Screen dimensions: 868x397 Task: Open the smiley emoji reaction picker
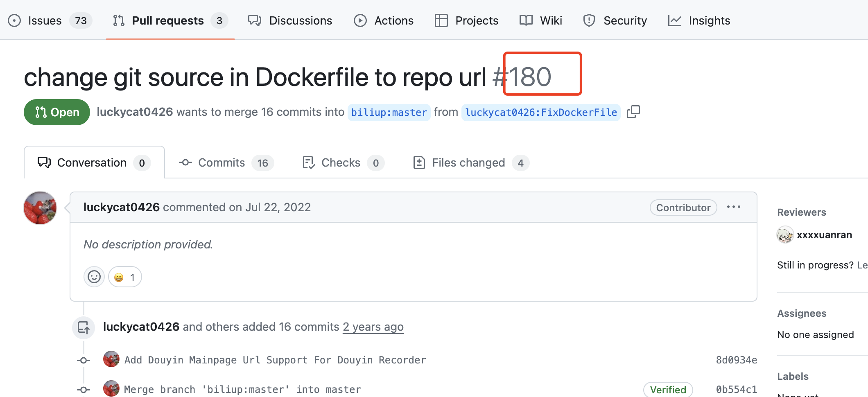94,277
